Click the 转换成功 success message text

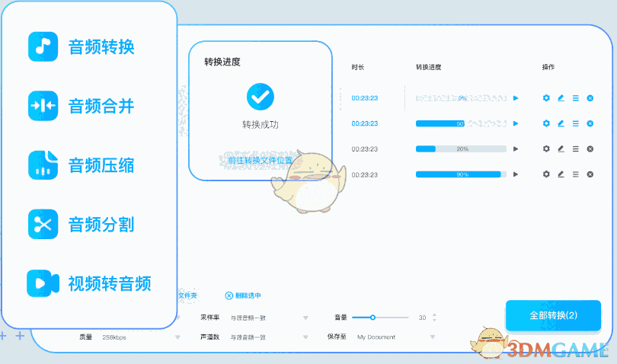pos(260,125)
